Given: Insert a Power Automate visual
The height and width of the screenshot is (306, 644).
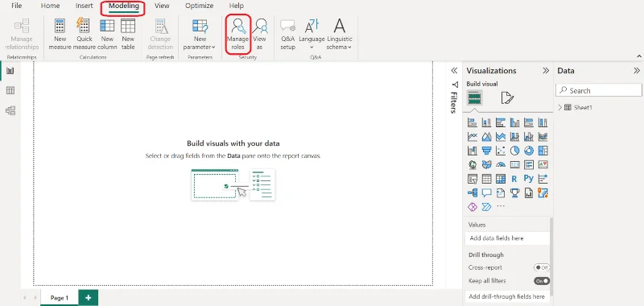Looking at the screenshot, I should pos(487,207).
